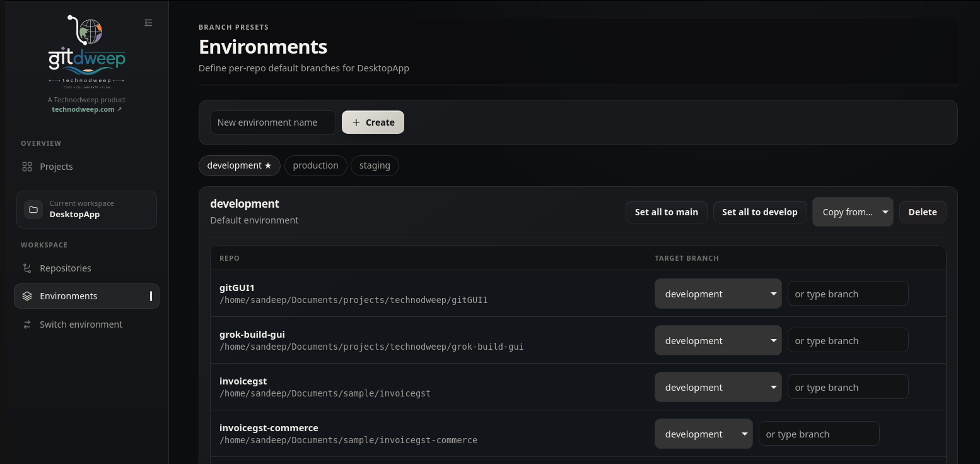Open Switch environment page

(86, 324)
